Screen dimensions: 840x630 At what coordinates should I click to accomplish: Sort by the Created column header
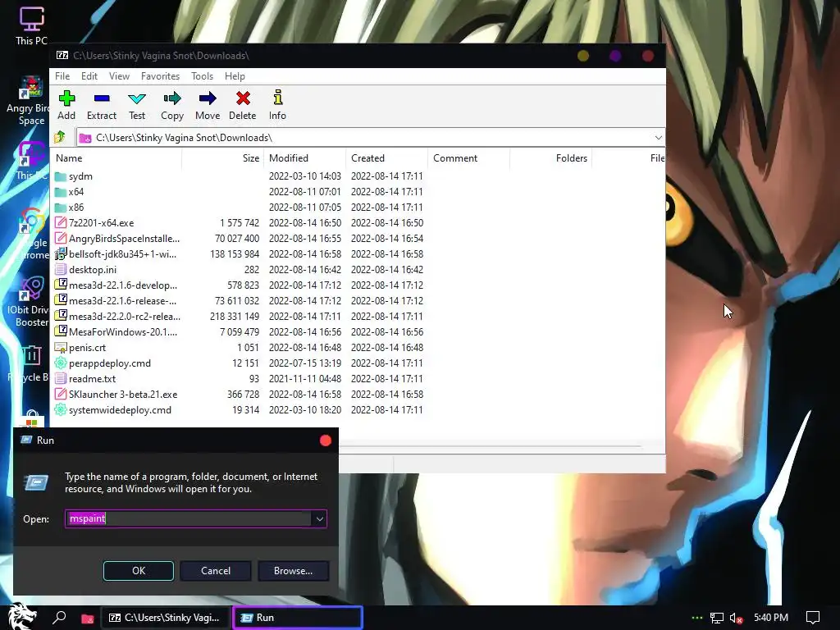(x=386, y=158)
